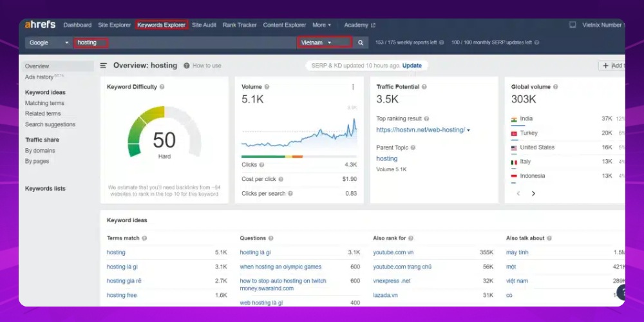Click the Volume info icon
The height and width of the screenshot is (322, 644).
tap(267, 87)
